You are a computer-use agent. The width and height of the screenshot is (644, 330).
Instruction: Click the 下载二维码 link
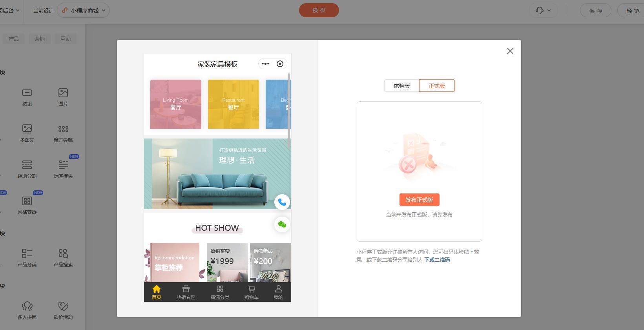pyautogui.click(x=437, y=260)
